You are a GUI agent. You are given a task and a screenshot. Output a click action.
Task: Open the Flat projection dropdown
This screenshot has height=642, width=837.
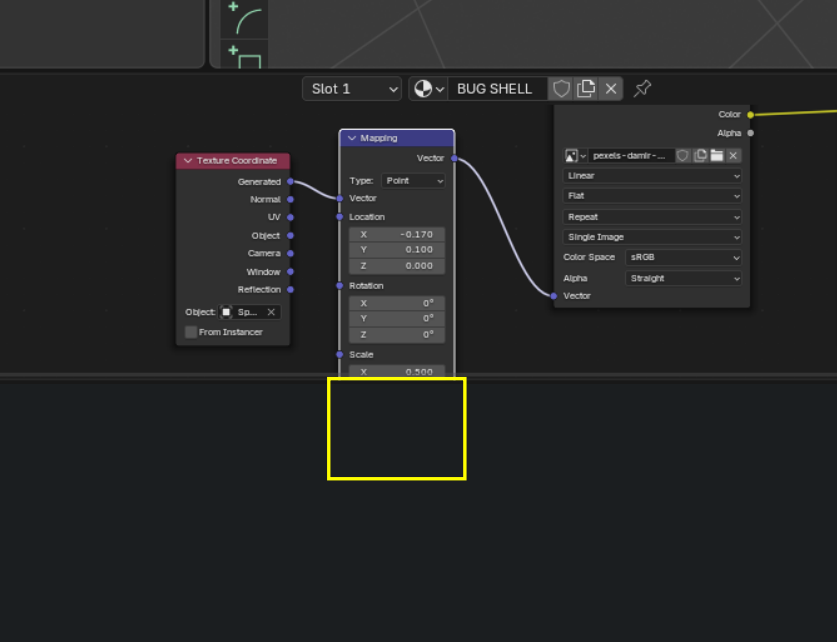coord(652,196)
